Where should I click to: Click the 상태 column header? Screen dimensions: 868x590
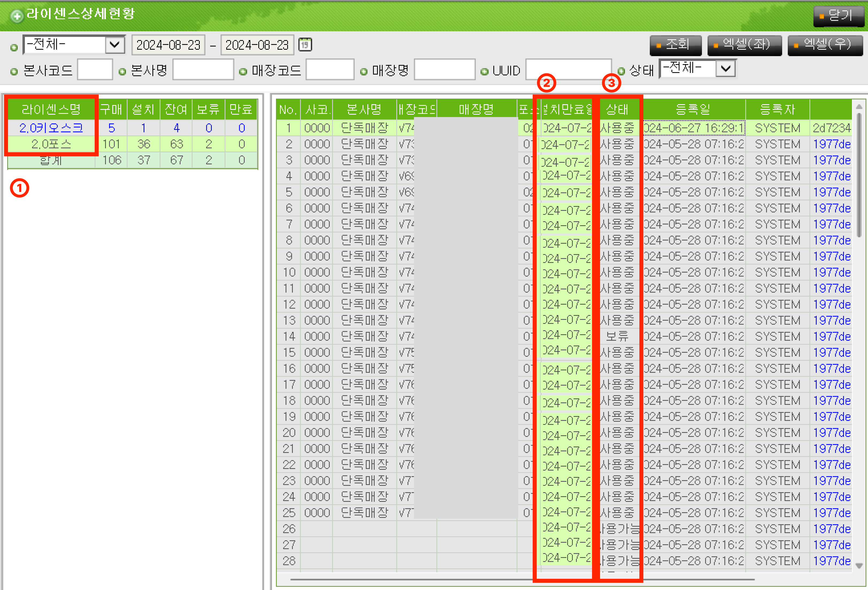[617, 109]
